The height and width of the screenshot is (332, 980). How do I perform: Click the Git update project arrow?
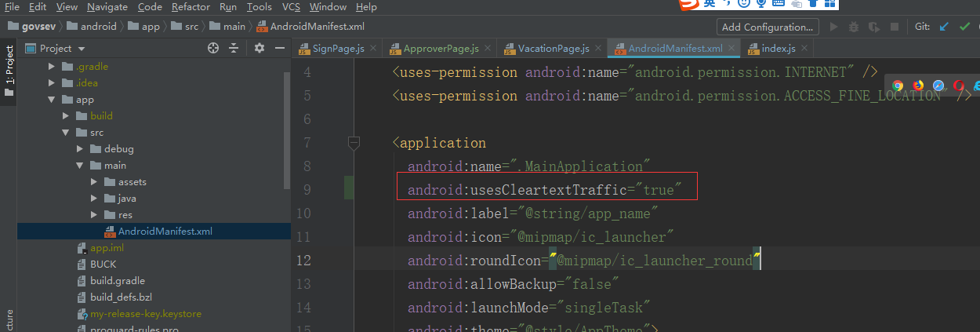pyautogui.click(x=943, y=27)
